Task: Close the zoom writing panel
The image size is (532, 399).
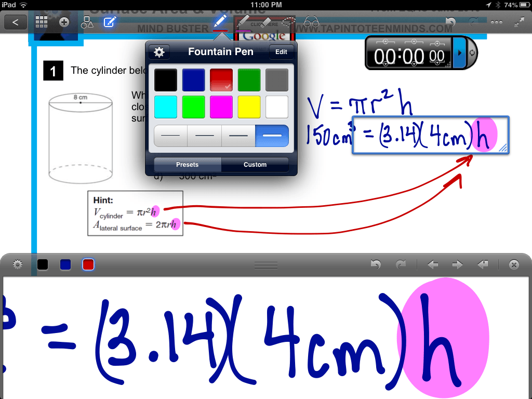Action: click(x=514, y=264)
